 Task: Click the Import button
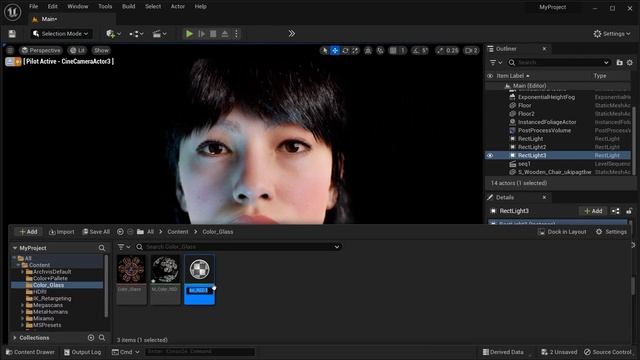click(62, 232)
